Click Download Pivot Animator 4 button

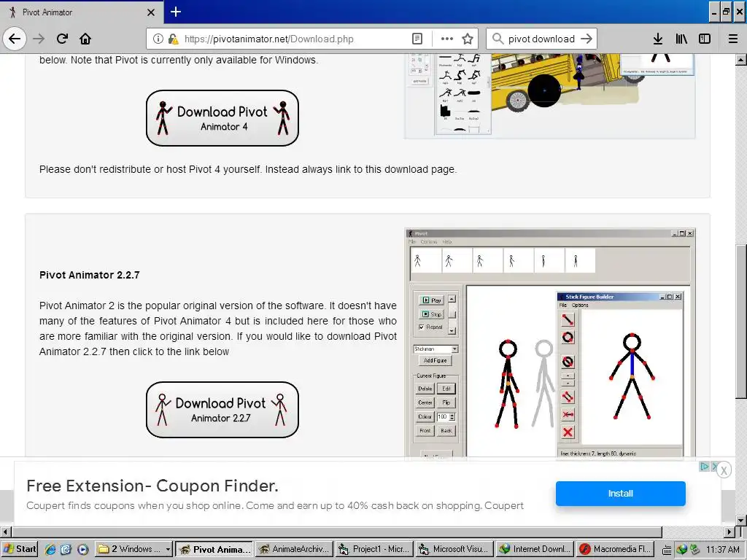point(222,118)
